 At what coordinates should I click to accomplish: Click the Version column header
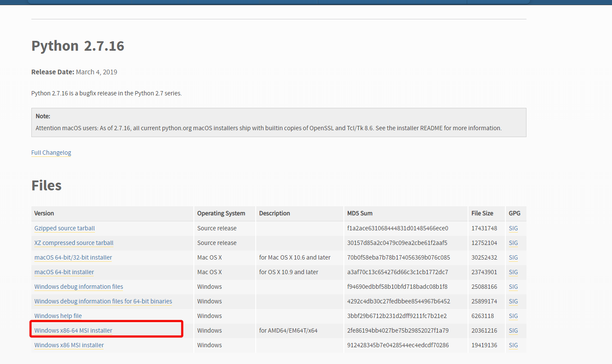tap(44, 213)
